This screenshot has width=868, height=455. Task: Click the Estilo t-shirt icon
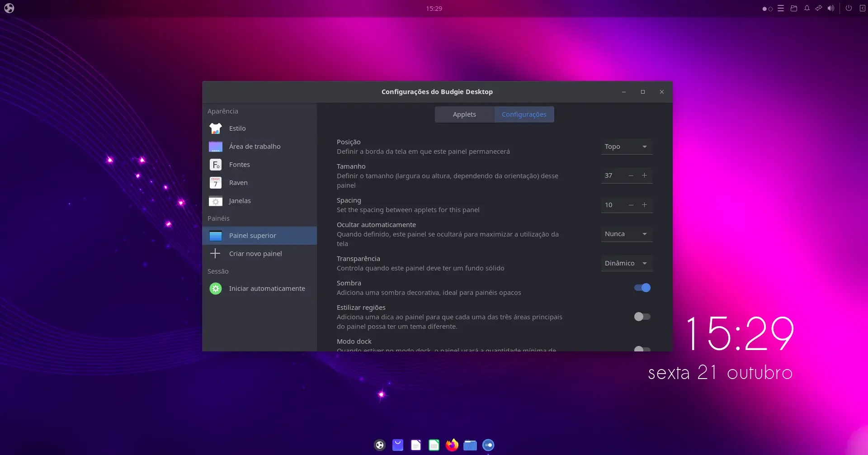click(216, 128)
